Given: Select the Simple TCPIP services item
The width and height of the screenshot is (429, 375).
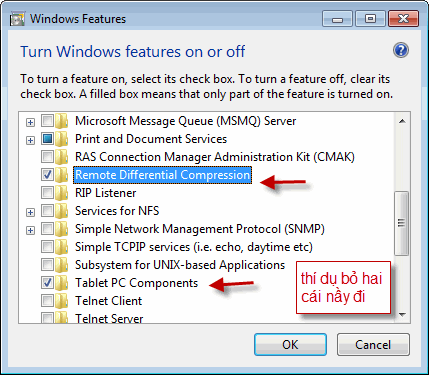Looking at the screenshot, I should click(x=194, y=247).
